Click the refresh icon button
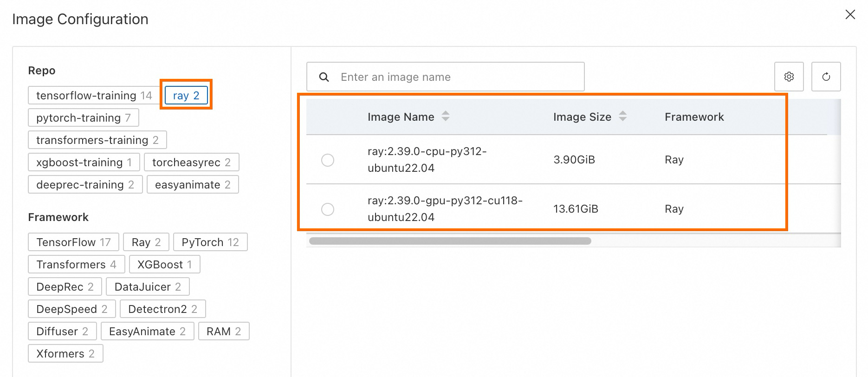 click(x=826, y=77)
